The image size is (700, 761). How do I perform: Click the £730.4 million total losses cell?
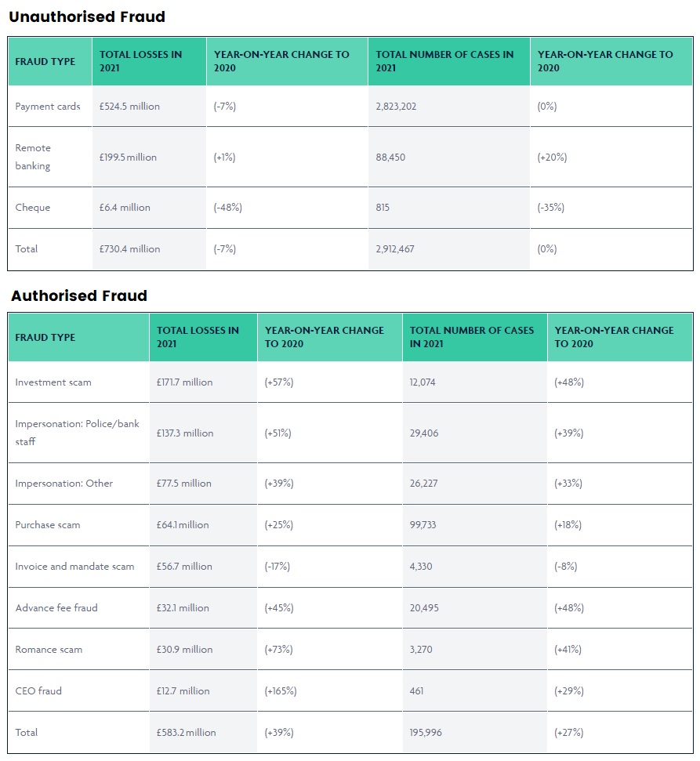click(129, 249)
